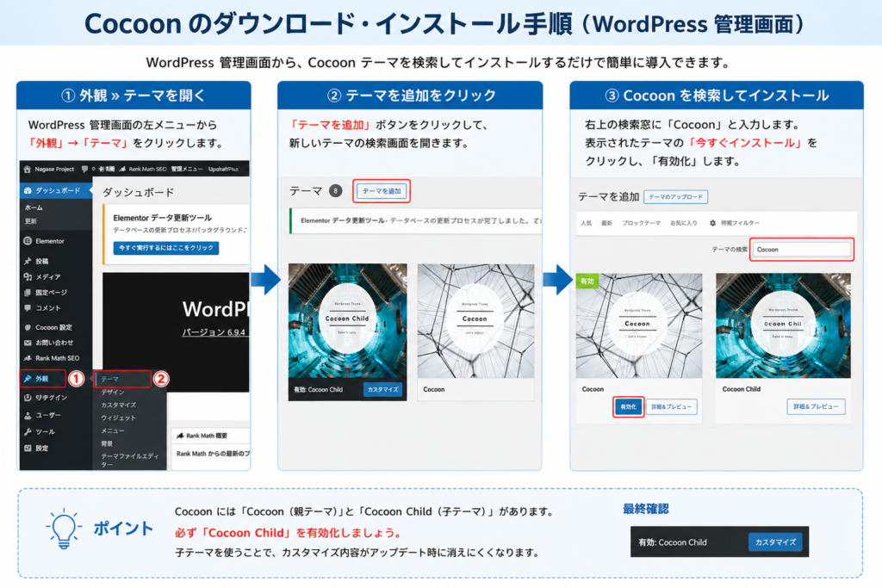Open カスタマイズ in the 外観 submenu

click(118, 405)
